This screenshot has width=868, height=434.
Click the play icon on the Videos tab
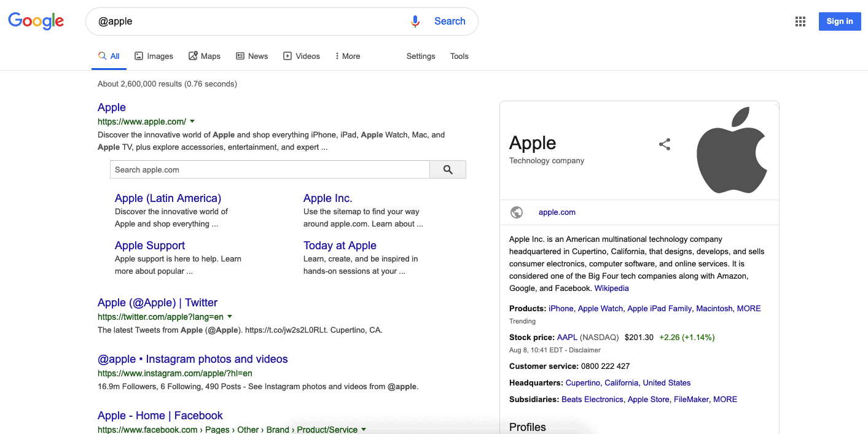(x=286, y=55)
